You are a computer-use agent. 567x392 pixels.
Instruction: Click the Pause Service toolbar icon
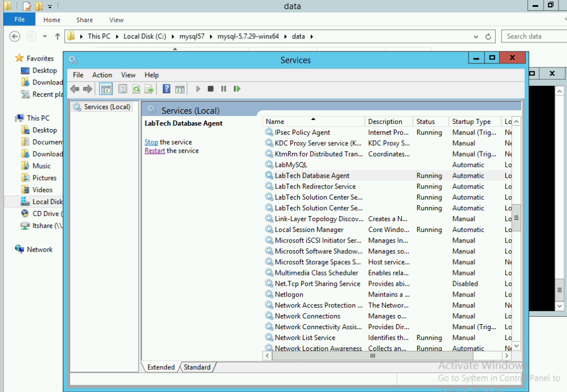(x=224, y=89)
